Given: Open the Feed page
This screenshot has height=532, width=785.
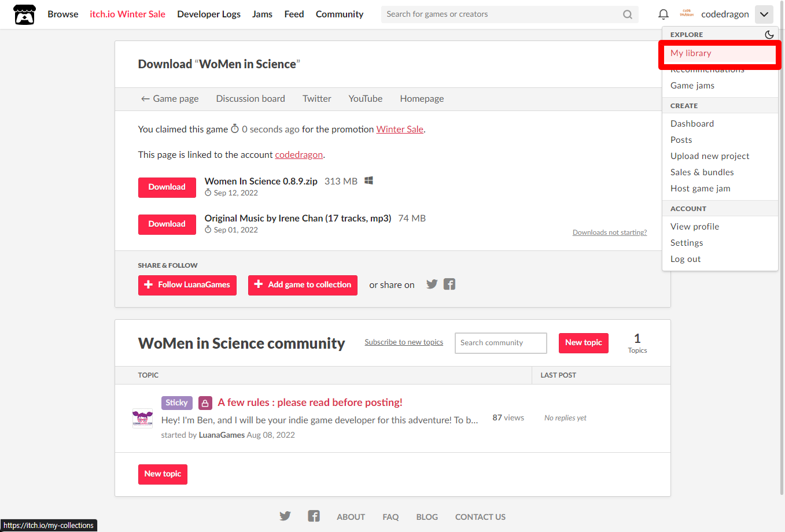Looking at the screenshot, I should (294, 14).
